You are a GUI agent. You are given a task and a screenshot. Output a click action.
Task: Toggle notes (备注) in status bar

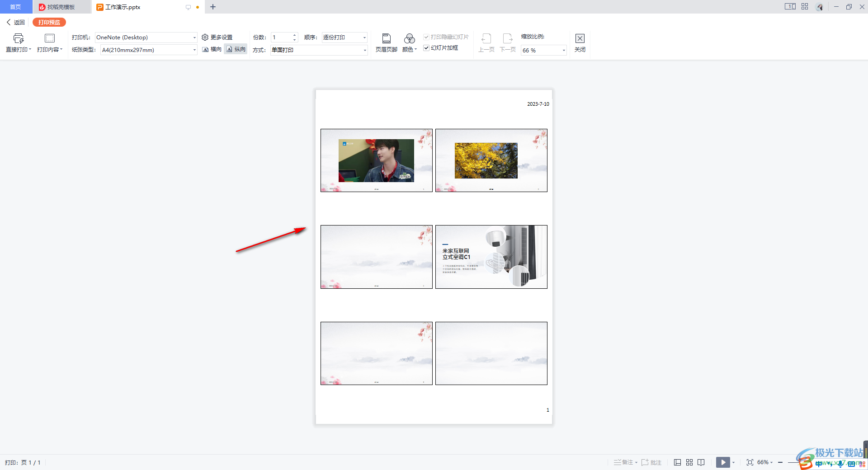626,462
